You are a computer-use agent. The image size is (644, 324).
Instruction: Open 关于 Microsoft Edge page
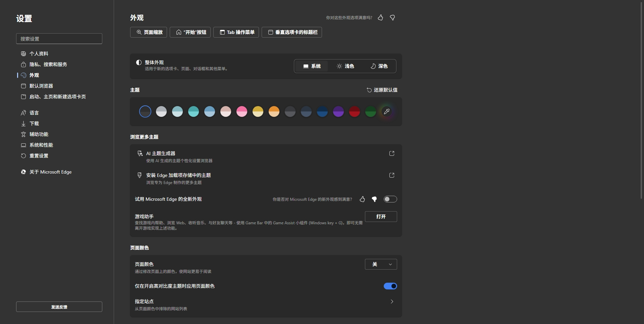tap(51, 172)
